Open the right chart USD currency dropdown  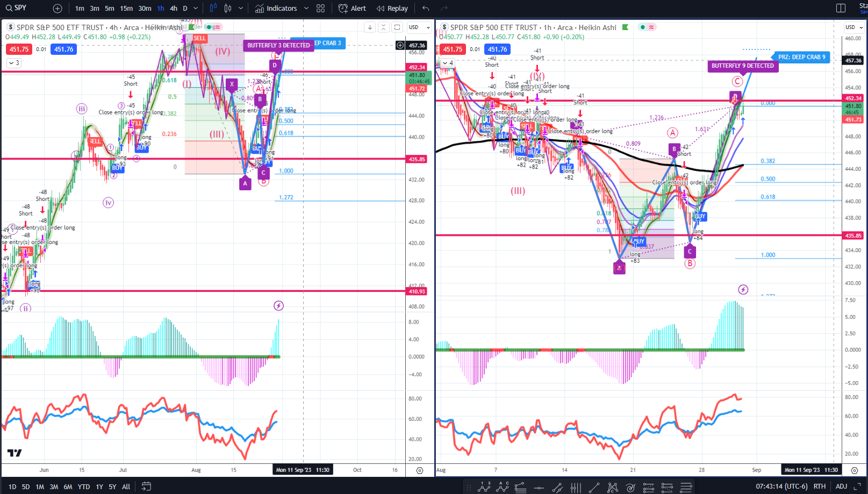click(x=853, y=27)
